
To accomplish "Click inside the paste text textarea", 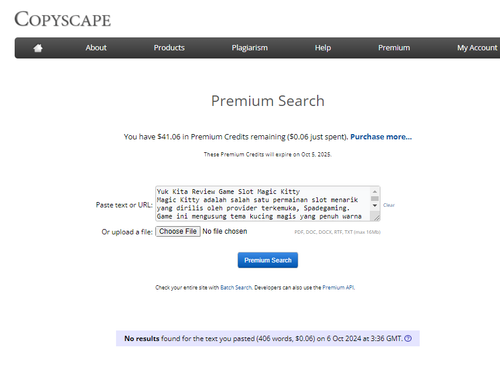I will [263, 204].
